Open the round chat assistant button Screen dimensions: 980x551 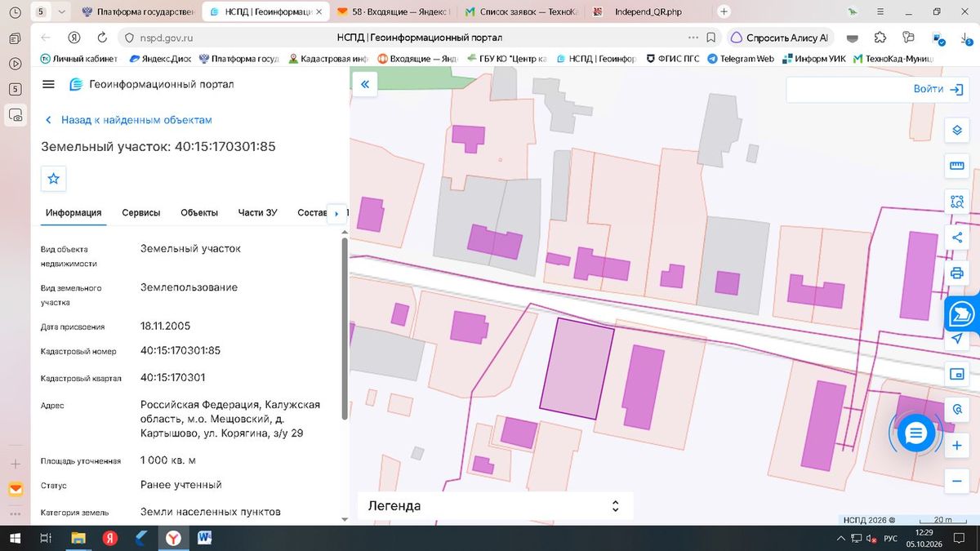point(915,433)
